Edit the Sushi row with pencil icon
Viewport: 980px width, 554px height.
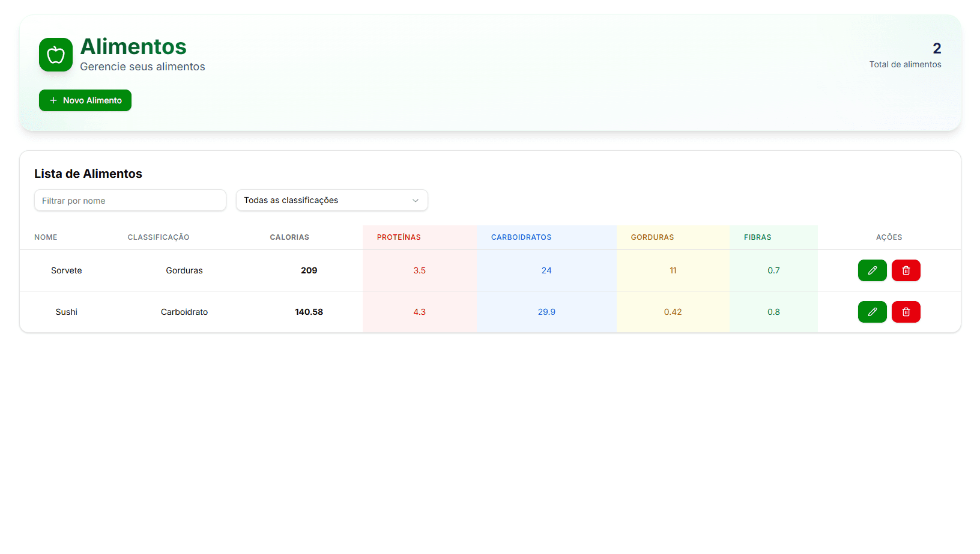click(872, 312)
